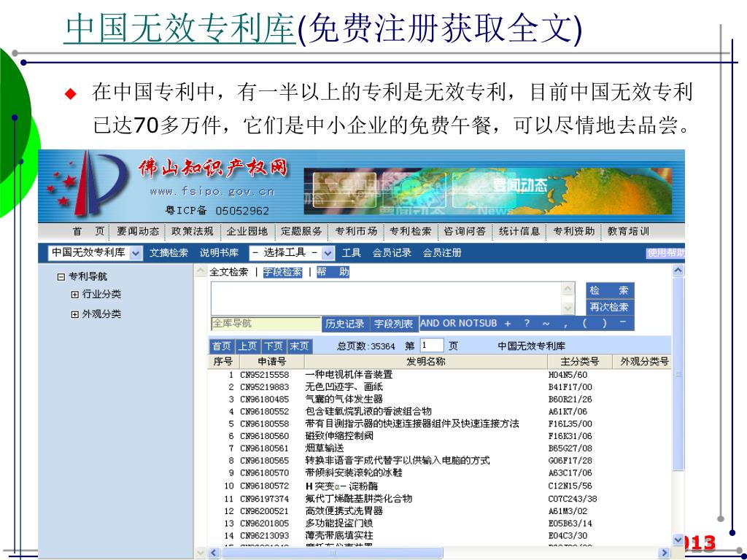Collapse the 专利导航 tree node
Image resolution: width=747 pixels, height=560 pixels.
click(x=61, y=276)
